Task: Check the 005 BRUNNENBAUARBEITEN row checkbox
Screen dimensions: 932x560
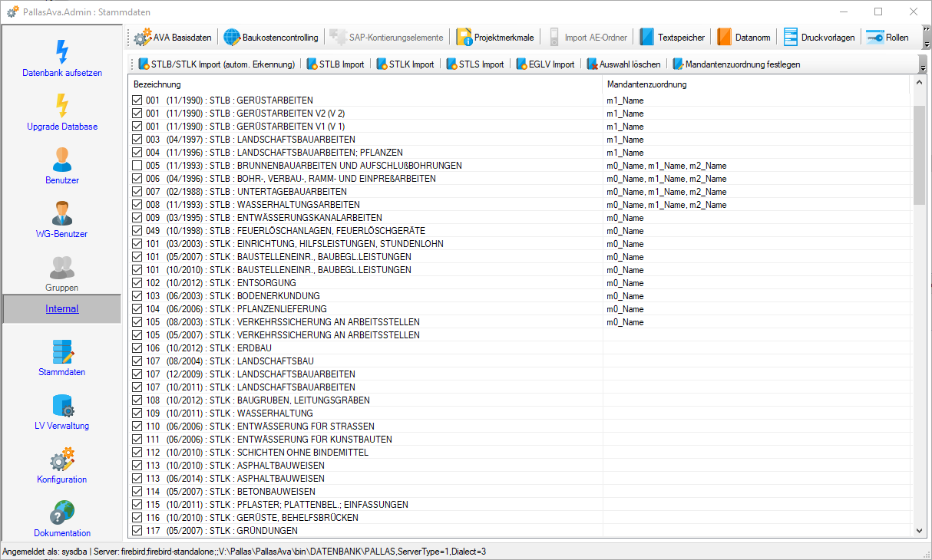Action: pos(137,166)
